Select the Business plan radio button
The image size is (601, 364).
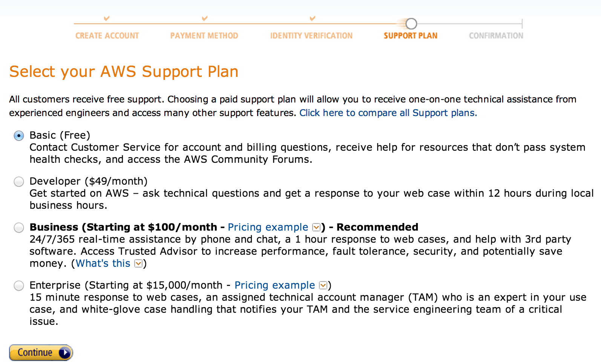[x=19, y=228]
